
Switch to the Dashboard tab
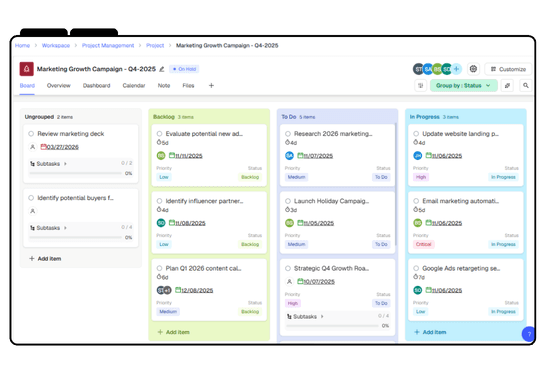(96, 85)
